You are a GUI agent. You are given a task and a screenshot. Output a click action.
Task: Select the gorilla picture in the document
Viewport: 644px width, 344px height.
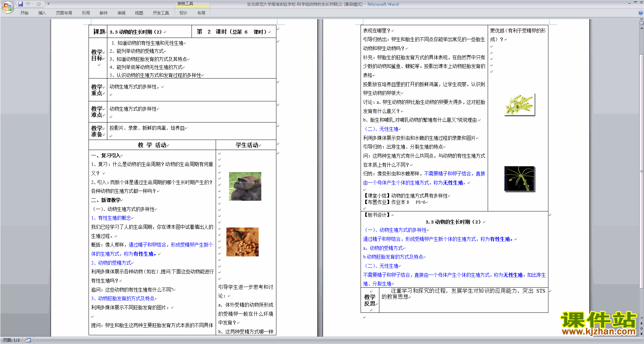point(245,187)
